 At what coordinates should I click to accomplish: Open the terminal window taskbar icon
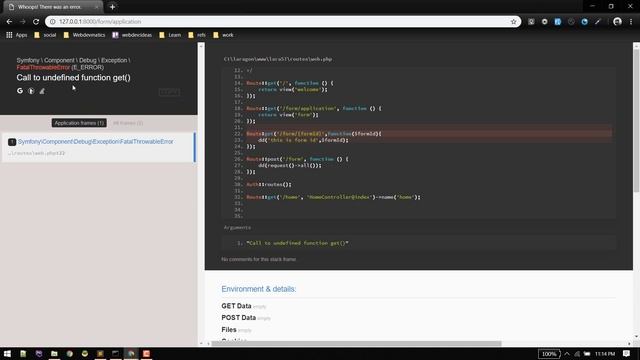coord(116,353)
